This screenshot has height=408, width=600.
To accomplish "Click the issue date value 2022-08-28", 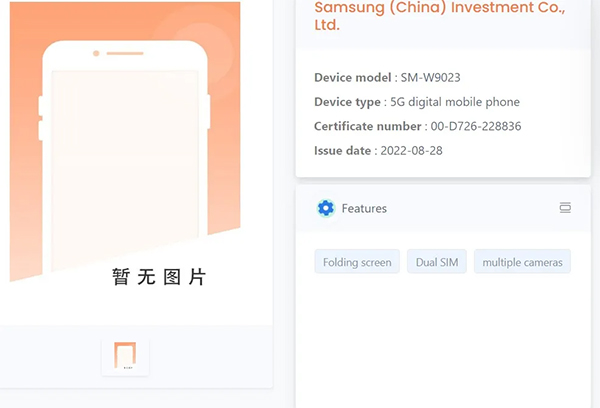I will [411, 150].
